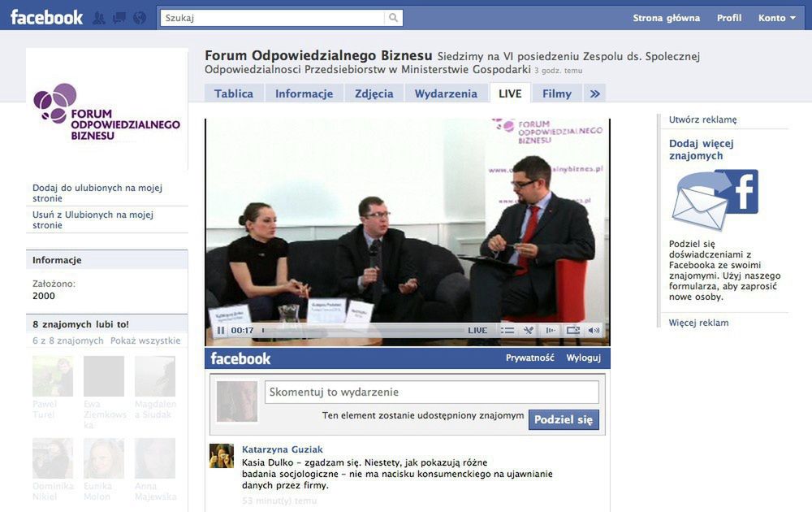Open Prywatność link in live widget
The image size is (812, 512).
click(x=529, y=358)
